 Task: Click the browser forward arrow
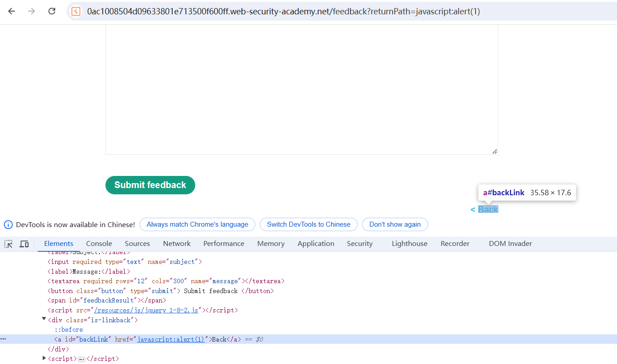[31, 11]
